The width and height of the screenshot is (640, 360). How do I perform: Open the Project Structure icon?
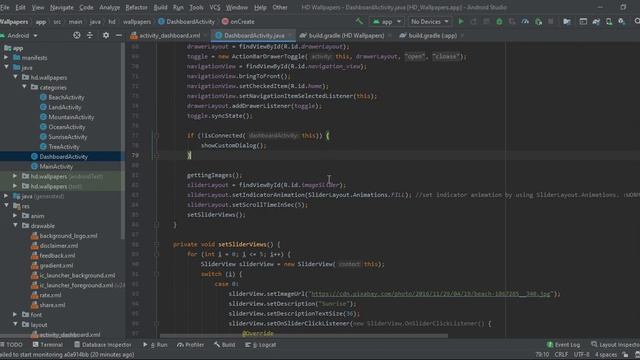pyautogui.click(x=567, y=22)
